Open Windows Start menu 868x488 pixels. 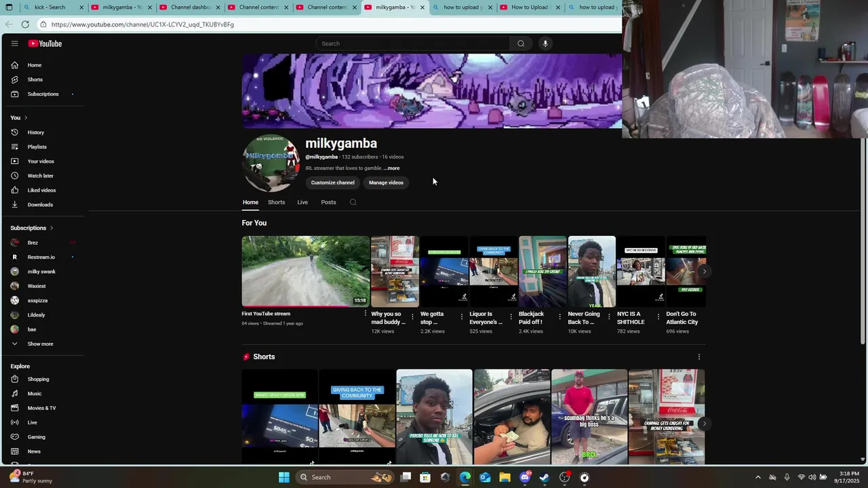[284, 477]
